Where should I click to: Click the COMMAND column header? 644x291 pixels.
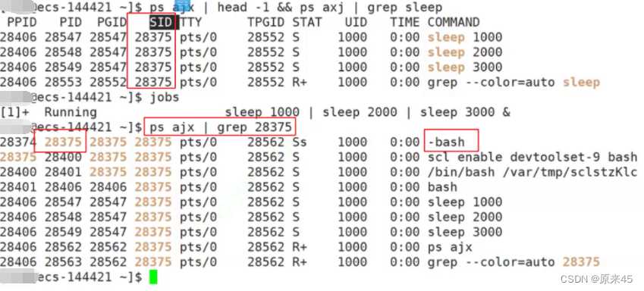pos(454,22)
